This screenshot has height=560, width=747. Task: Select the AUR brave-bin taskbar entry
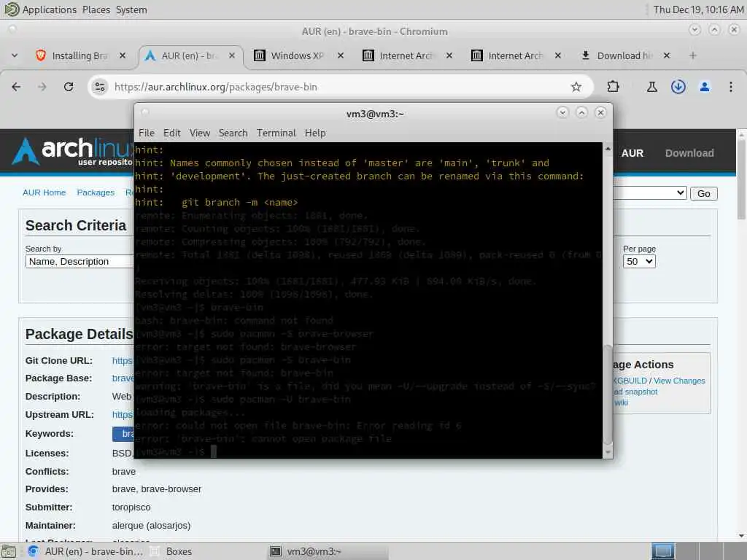[x=85, y=551]
